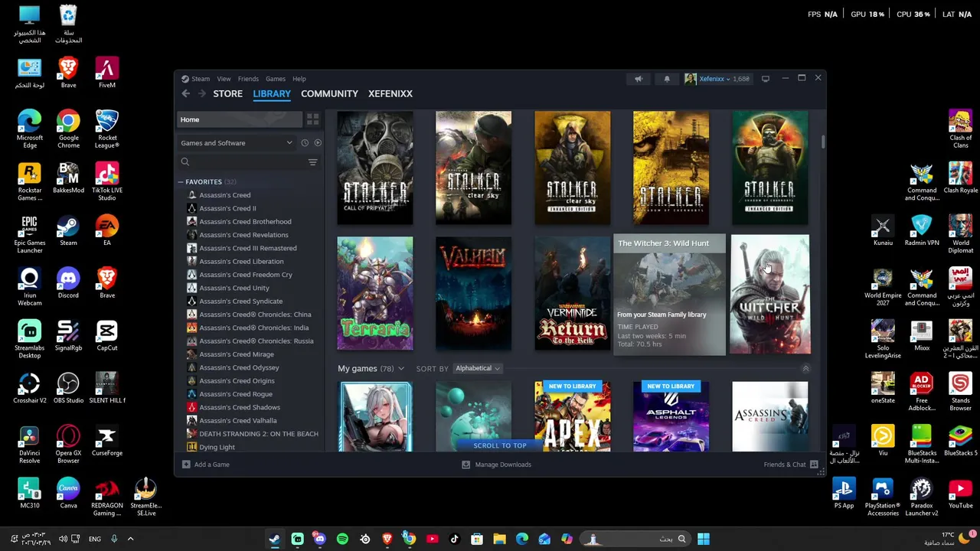Screen dimensions: 980x551
Task: Select DEATH STRANDING 2: ON THE BEACH
Action: pyautogui.click(x=259, y=434)
